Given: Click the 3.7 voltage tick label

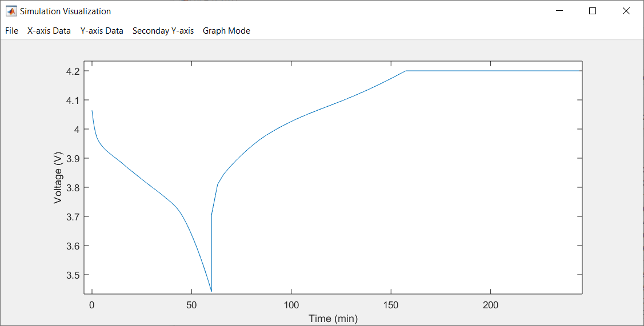Looking at the screenshot, I should (x=73, y=217).
